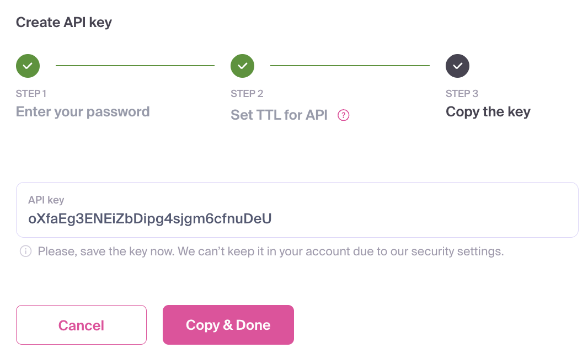Viewport: 588px width, 364px height.
Task: Click the "Please, save the key now" notice
Action: [270, 251]
